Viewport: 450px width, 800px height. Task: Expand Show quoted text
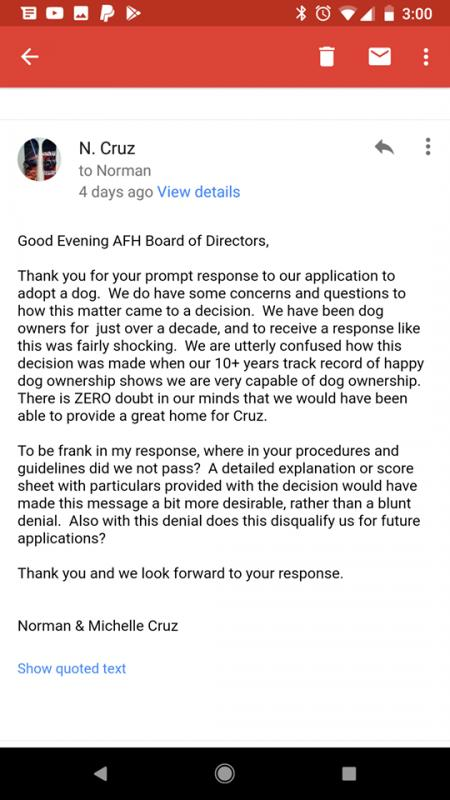(71, 668)
